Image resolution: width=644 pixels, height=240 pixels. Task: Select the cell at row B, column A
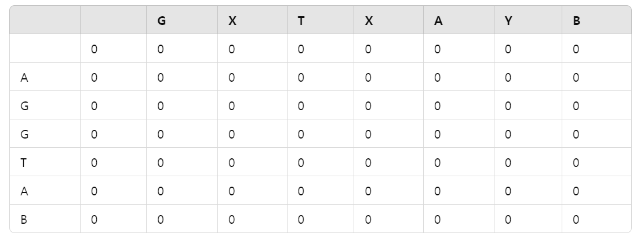459,219
